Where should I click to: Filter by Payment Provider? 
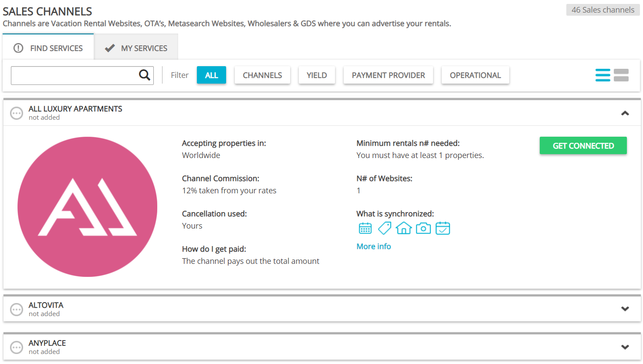(388, 75)
